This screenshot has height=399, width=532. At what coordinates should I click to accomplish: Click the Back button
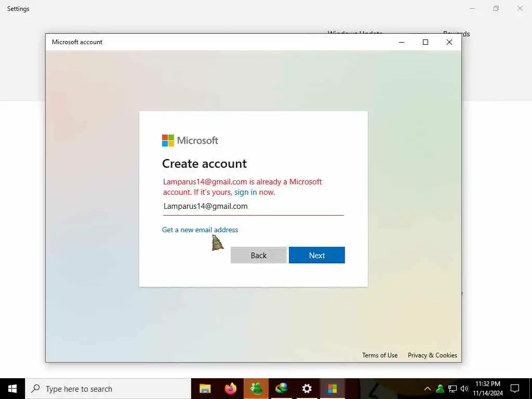pos(259,255)
